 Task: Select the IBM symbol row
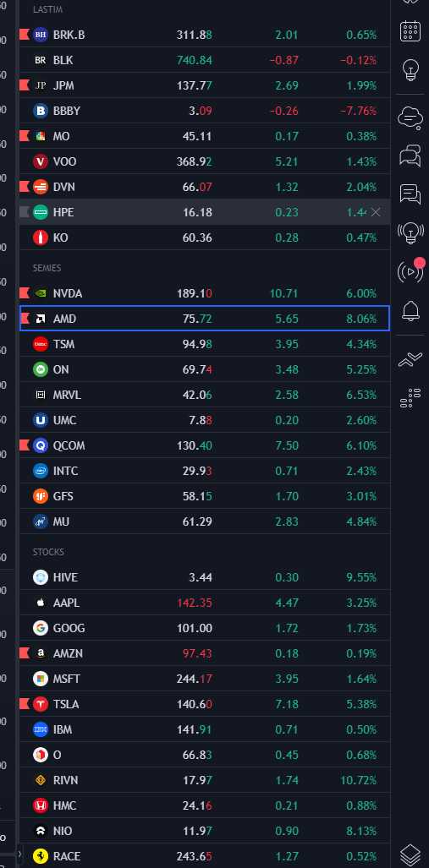[205, 729]
